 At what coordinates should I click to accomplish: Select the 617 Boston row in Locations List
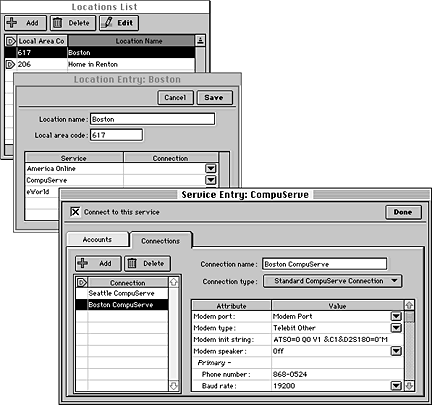pos(100,52)
